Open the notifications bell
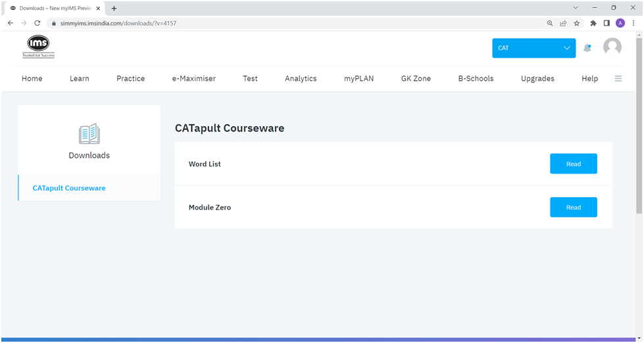Viewport: 644px width, 343px height. click(587, 48)
